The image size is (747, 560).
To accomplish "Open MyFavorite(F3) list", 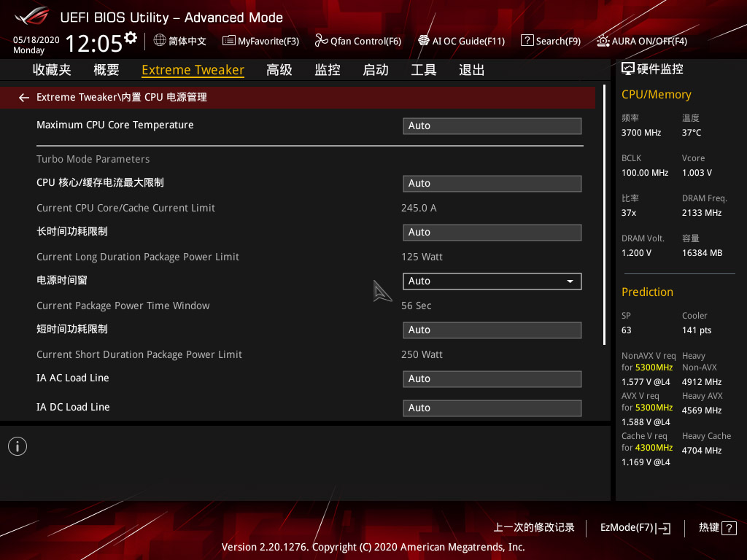I will point(260,41).
